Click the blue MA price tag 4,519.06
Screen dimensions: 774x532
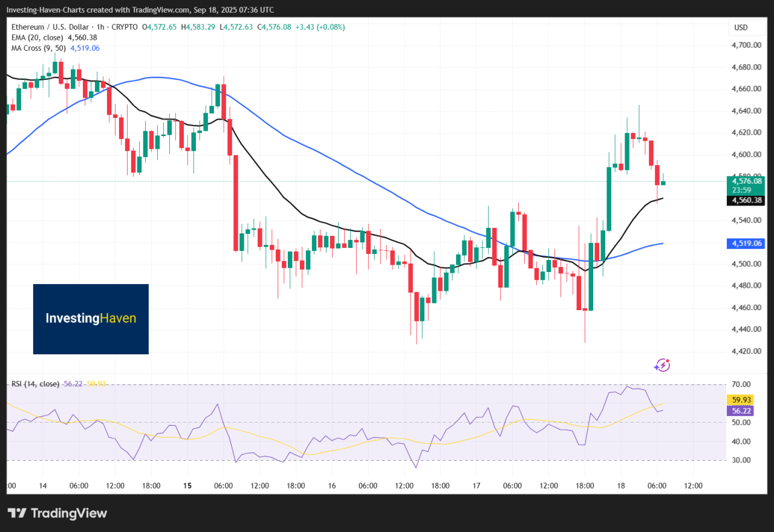[x=747, y=244]
